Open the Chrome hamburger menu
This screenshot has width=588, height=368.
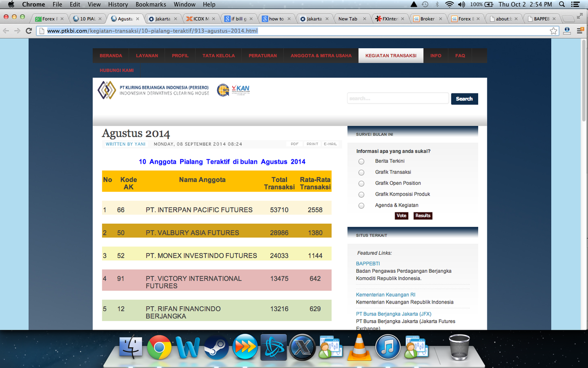(580, 31)
